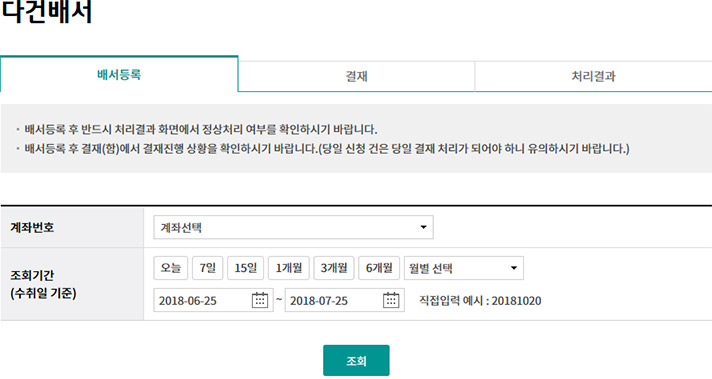The height and width of the screenshot is (379, 712).
Task: Expand the 계좌선택 account dropdown
Action: pos(293,227)
